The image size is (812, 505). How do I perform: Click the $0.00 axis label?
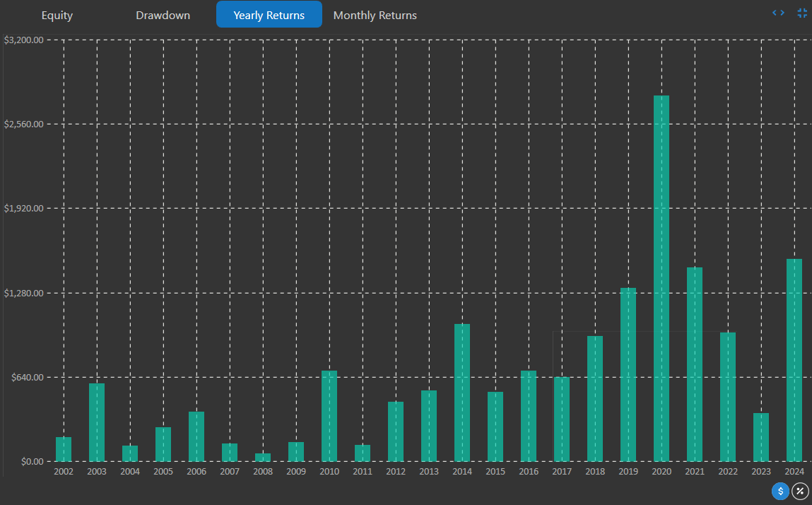[32, 461]
